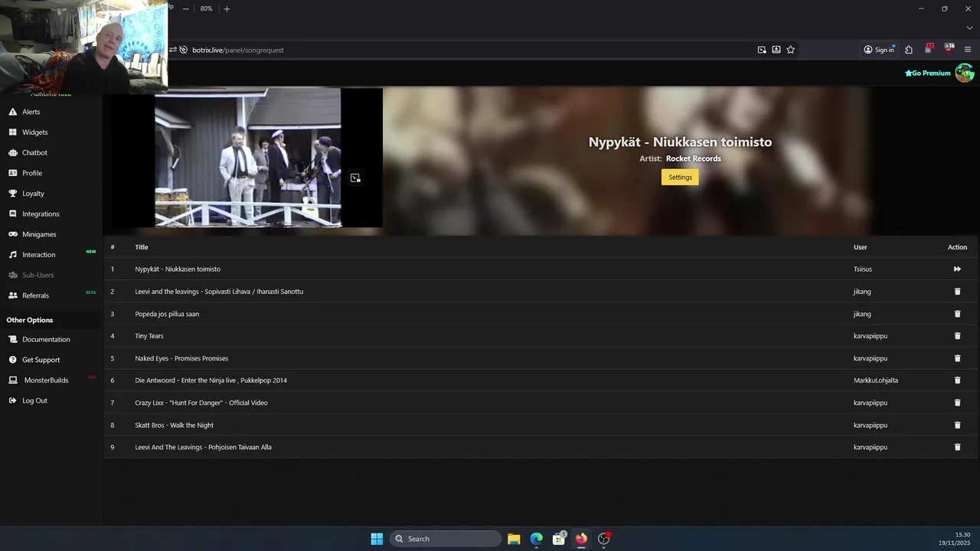The height and width of the screenshot is (551, 980).
Task: Open Microsoft Edge from taskbar
Action: point(537,539)
